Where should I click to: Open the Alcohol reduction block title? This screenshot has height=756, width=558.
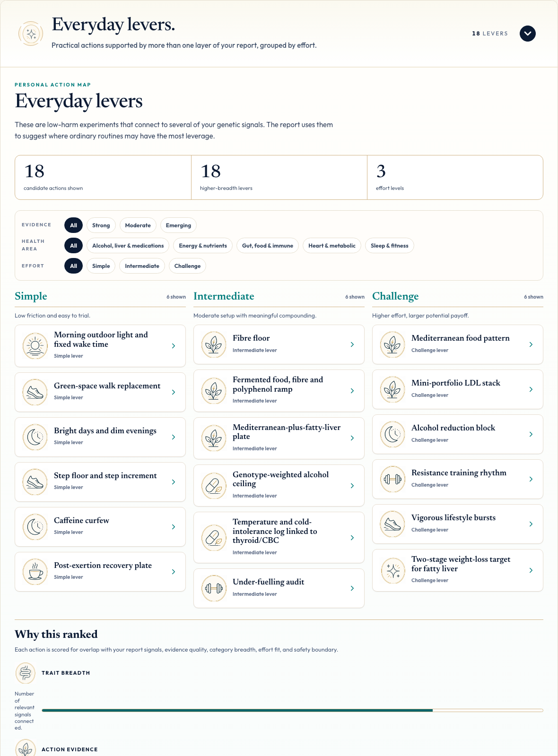click(453, 428)
